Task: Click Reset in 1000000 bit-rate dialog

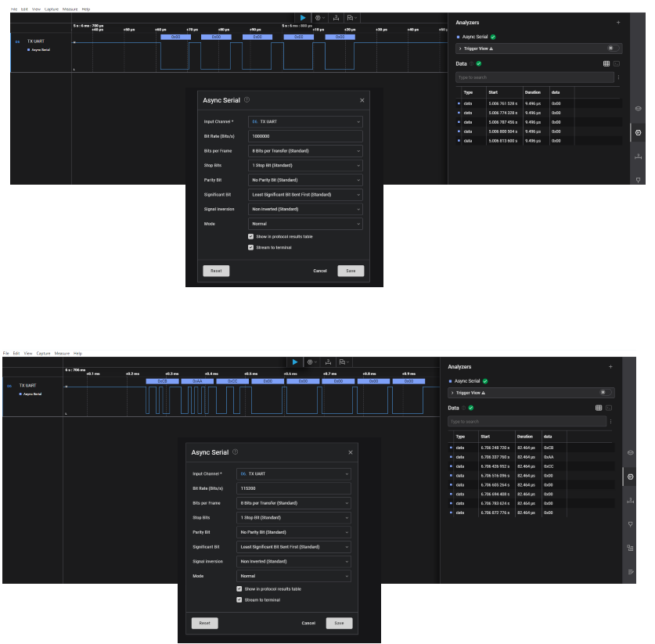Action: (216, 271)
